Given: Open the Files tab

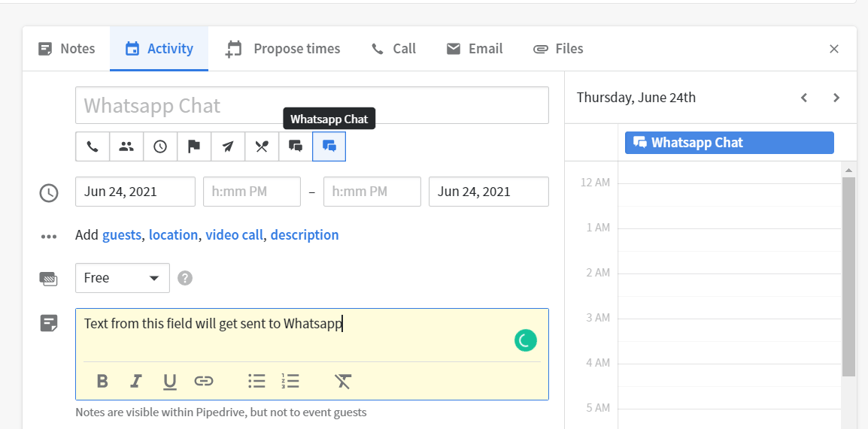Looking at the screenshot, I should click(x=558, y=49).
